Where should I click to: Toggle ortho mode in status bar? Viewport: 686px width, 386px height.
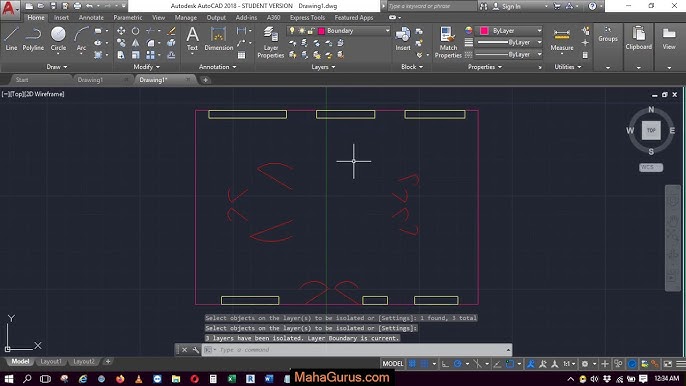pyautogui.click(x=445, y=364)
